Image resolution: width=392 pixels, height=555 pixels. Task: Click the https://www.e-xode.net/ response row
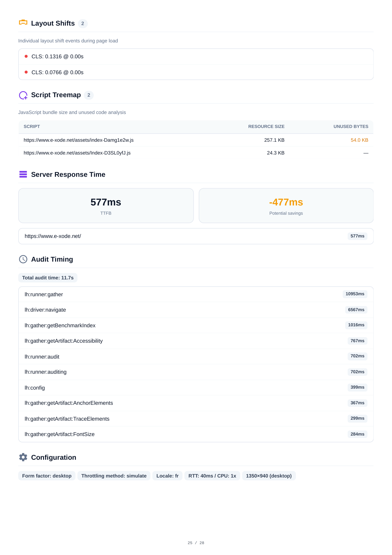click(x=196, y=236)
